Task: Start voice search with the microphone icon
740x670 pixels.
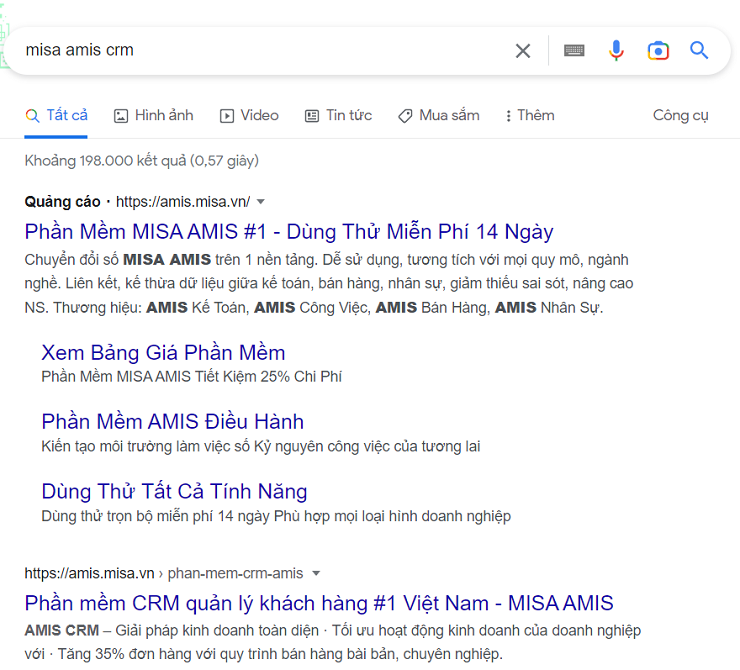Action: point(616,50)
